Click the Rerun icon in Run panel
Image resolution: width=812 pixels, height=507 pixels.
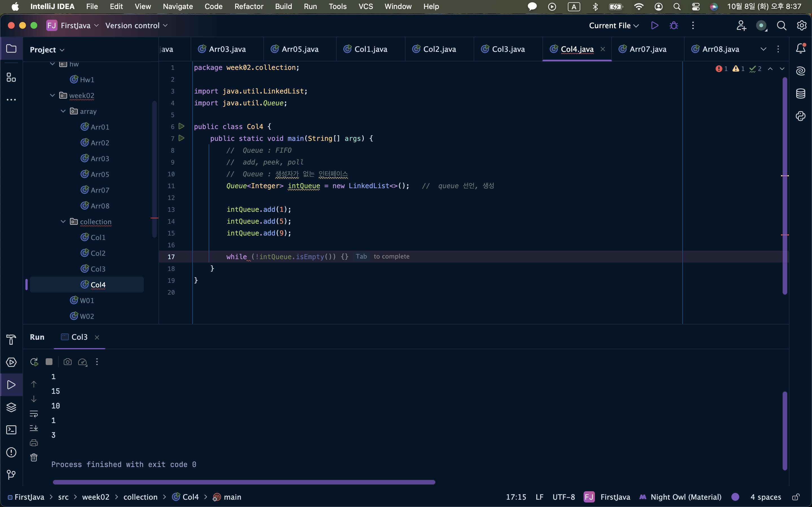(34, 362)
